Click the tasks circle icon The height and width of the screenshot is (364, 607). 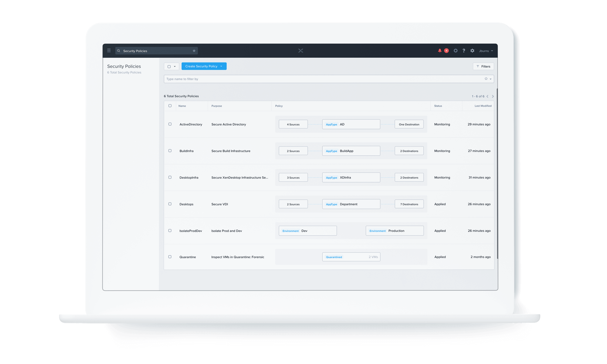click(455, 51)
